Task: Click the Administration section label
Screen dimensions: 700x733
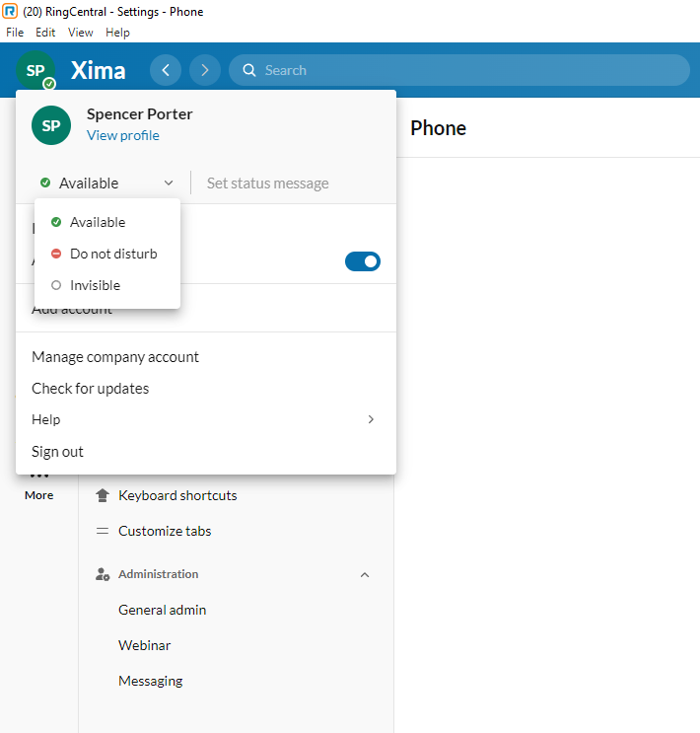Action: point(159,574)
